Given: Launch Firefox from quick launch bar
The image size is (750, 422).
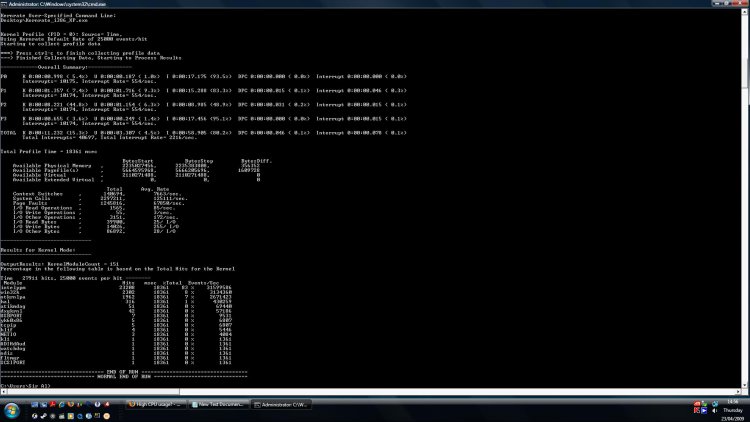Looking at the screenshot, I should coord(70,404).
